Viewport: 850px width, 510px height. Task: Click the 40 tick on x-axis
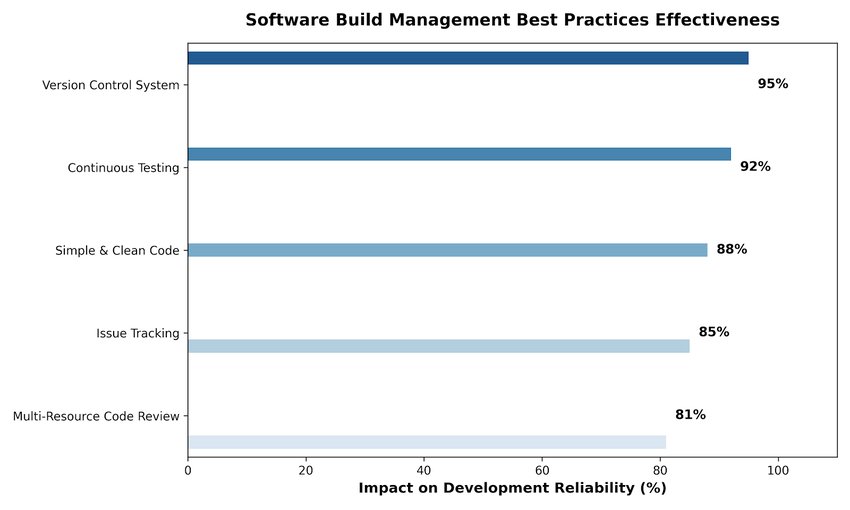click(424, 470)
